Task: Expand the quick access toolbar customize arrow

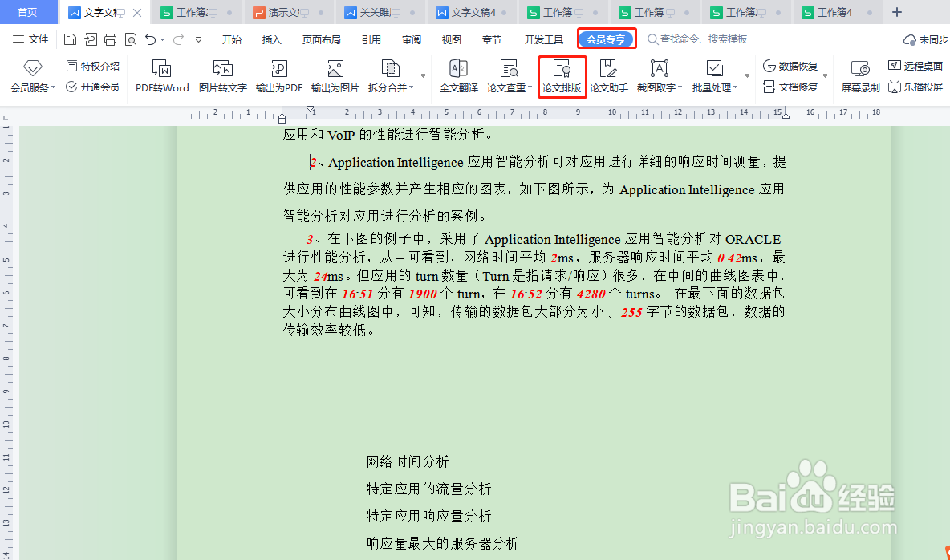Action: click(198, 40)
